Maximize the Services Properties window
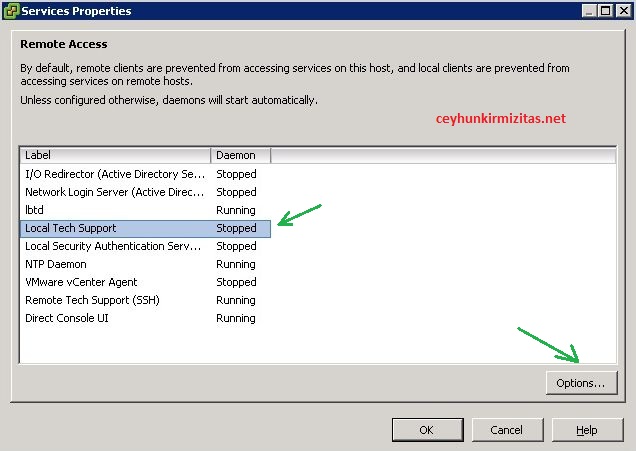 [x=604, y=11]
